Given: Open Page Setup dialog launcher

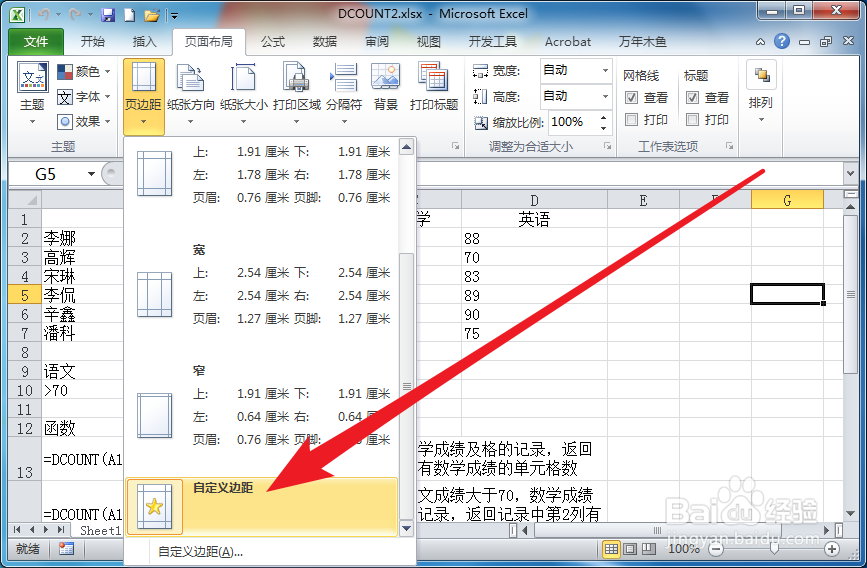Looking at the screenshot, I should 455,146.
